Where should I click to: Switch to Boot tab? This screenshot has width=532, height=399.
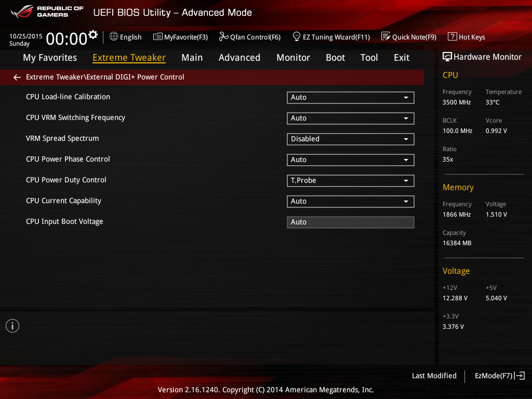[x=335, y=58]
